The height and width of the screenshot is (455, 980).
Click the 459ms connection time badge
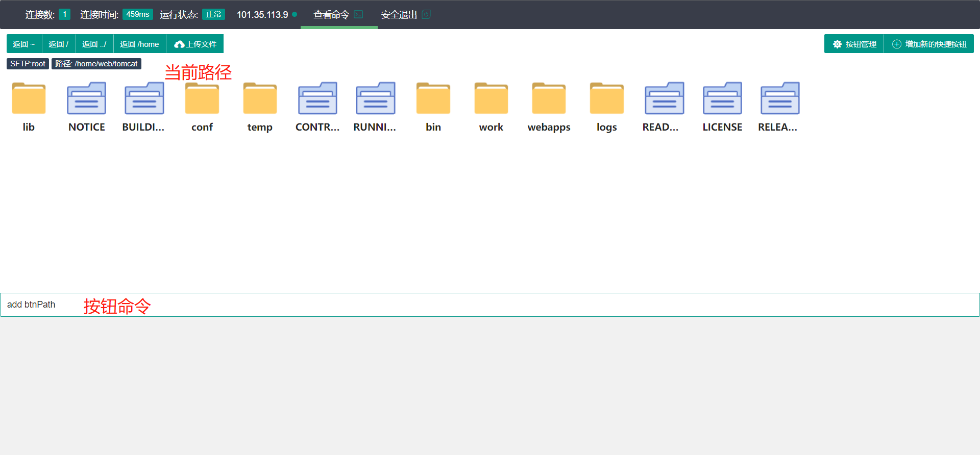(x=138, y=14)
